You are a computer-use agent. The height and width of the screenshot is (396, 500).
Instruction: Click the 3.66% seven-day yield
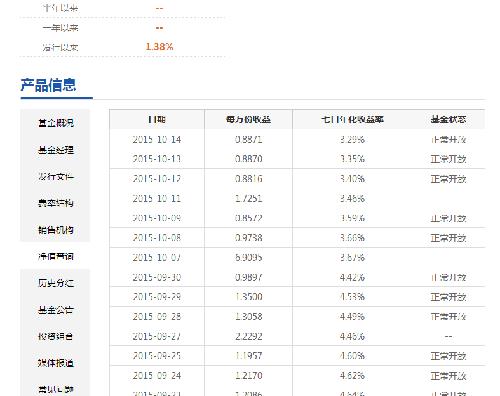click(352, 238)
